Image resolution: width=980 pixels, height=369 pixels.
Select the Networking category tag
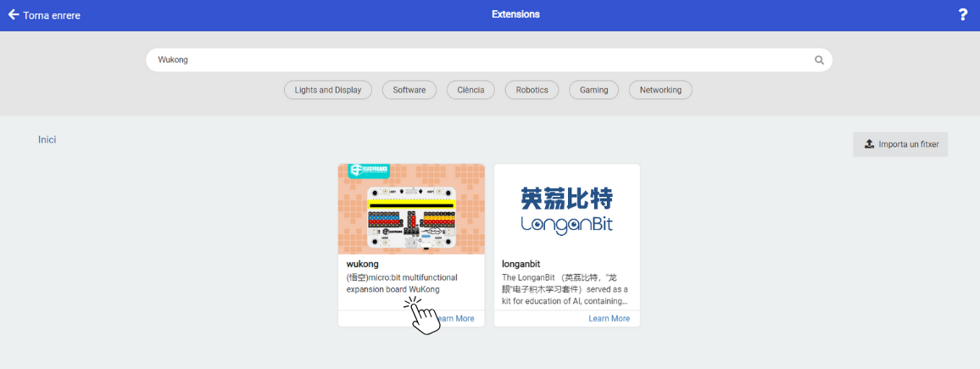click(660, 90)
